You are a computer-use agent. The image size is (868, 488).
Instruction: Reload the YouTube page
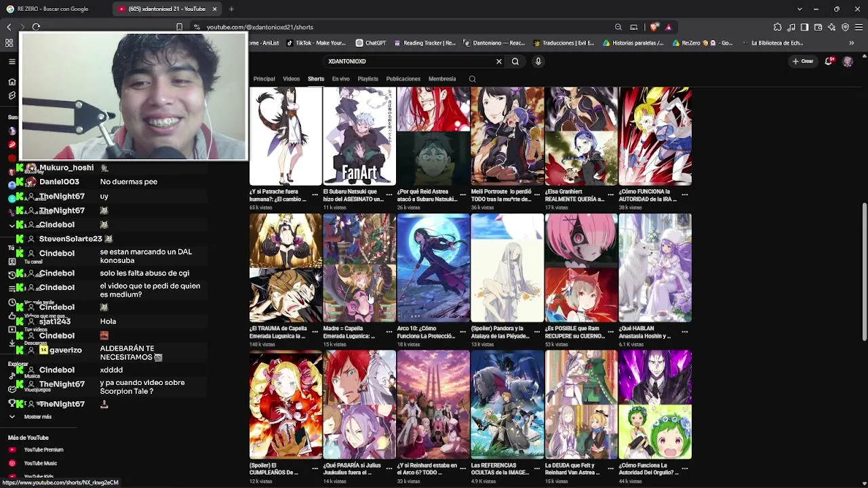[x=36, y=27]
